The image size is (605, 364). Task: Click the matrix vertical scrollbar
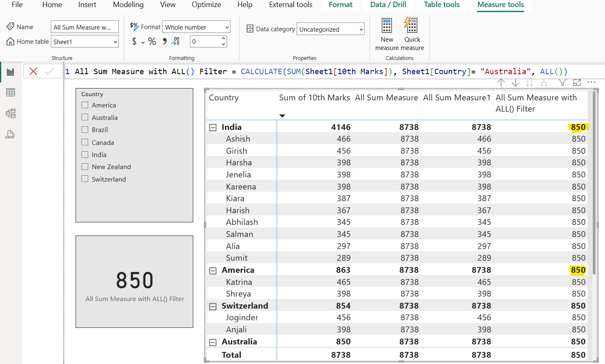(x=595, y=183)
